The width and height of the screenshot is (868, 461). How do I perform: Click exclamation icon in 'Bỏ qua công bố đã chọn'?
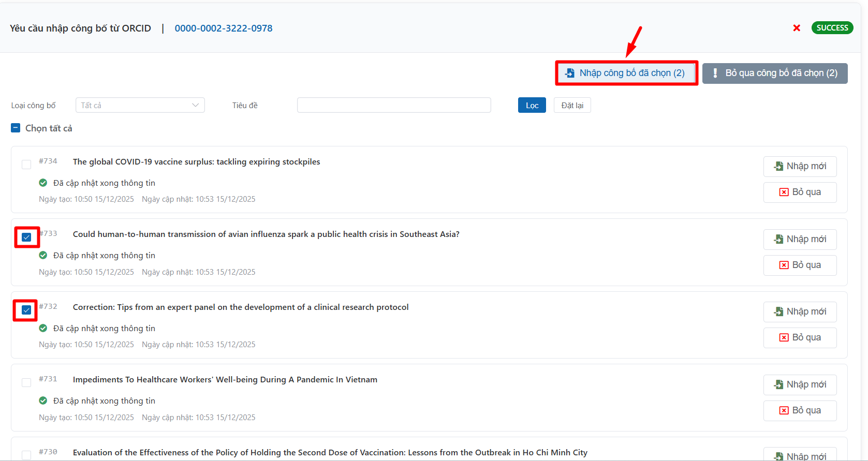pyautogui.click(x=715, y=73)
